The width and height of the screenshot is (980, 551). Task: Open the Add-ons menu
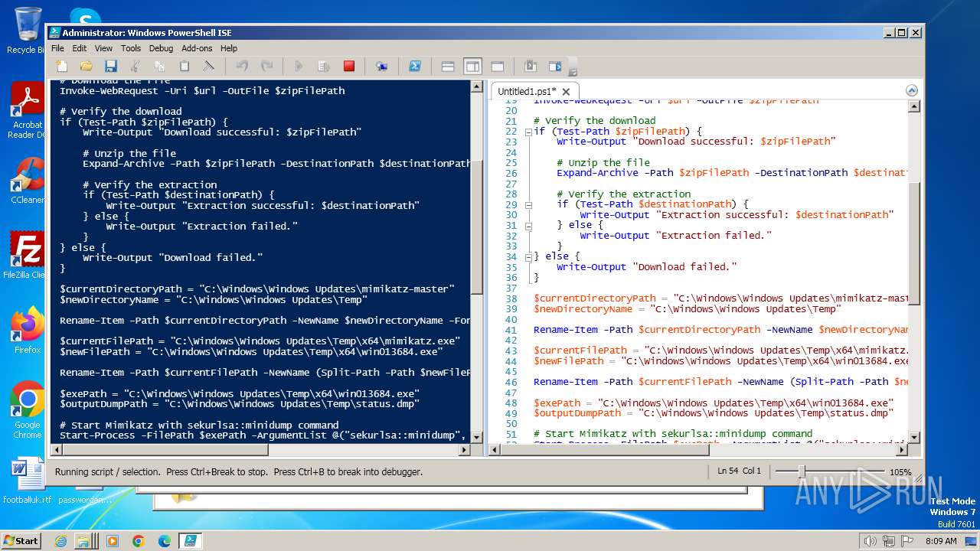coord(197,48)
